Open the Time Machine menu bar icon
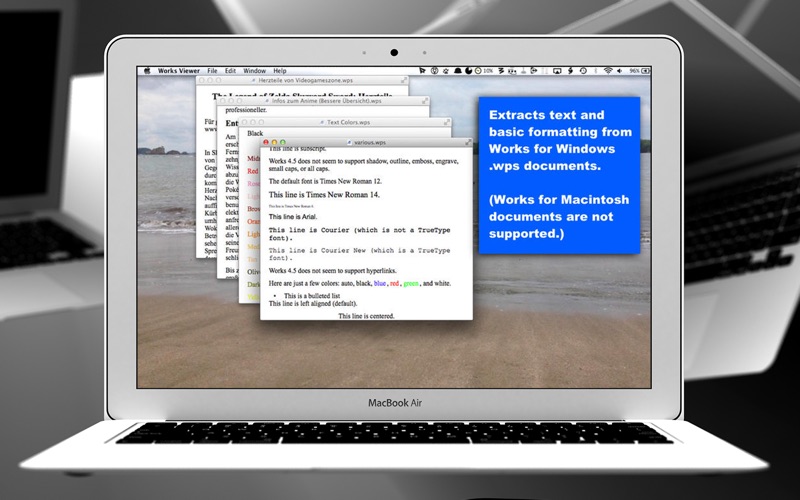The width and height of the screenshot is (800, 500). coord(583,71)
